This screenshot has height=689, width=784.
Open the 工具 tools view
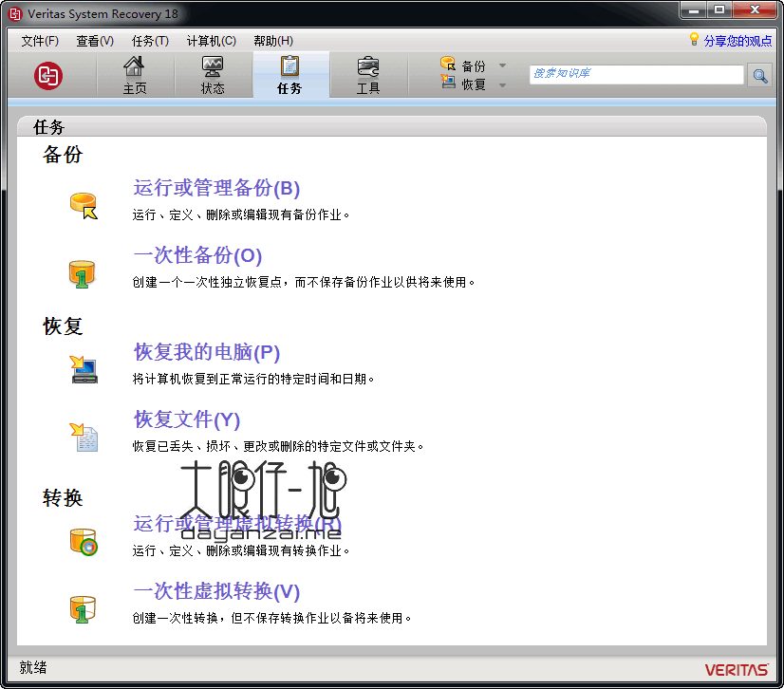click(368, 76)
